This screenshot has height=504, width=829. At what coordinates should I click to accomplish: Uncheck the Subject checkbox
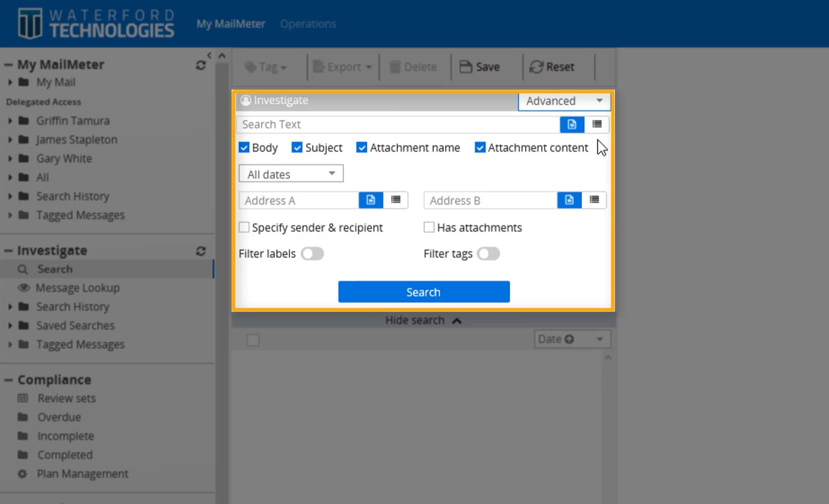tap(297, 148)
